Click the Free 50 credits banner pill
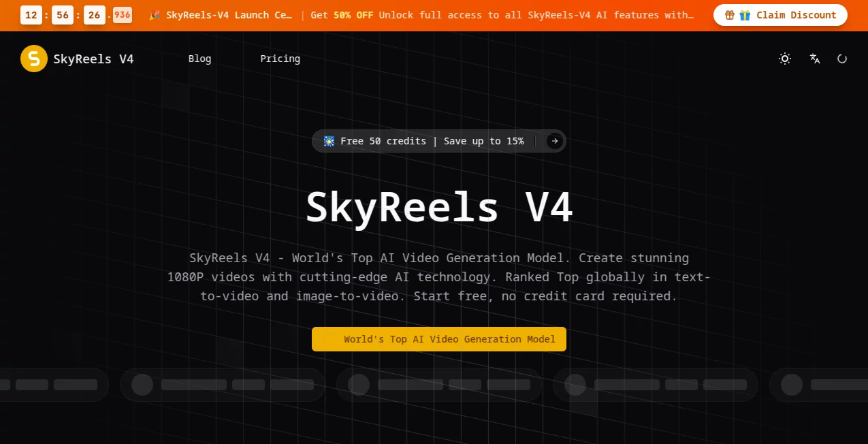Viewport: 868px width, 444px height. (x=439, y=141)
